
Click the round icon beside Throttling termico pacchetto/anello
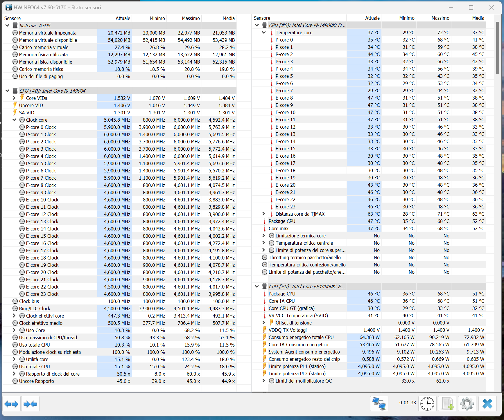(265, 257)
